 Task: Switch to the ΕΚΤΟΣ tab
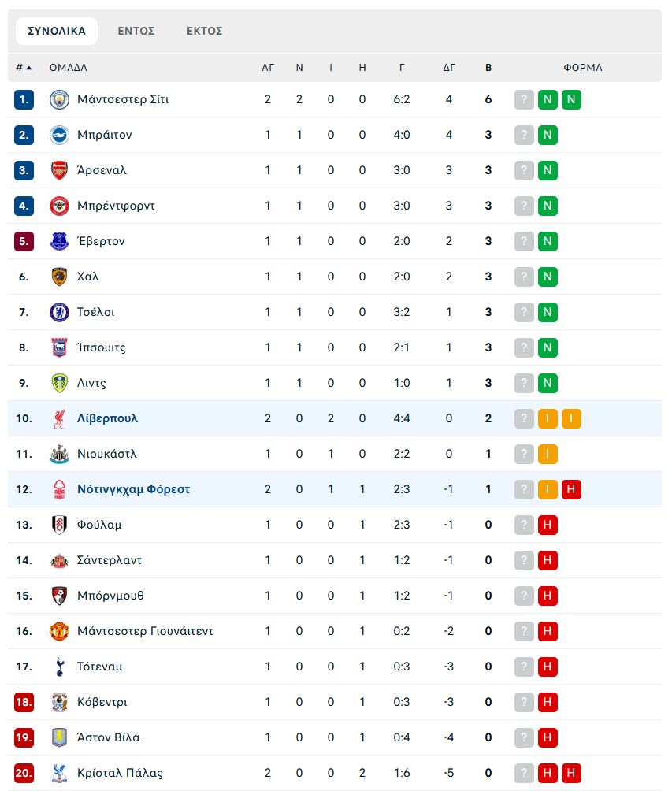click(x=204, y=31)
